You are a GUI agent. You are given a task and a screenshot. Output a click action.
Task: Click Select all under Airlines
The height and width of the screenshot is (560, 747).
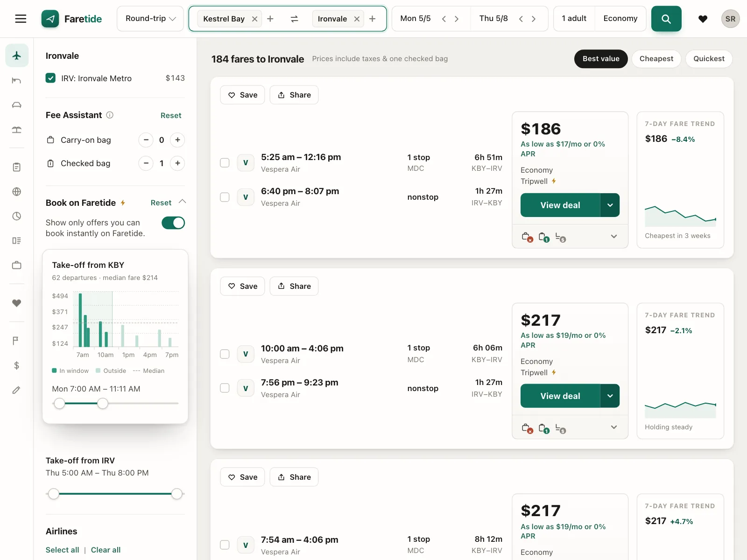(x=63, y=550)
